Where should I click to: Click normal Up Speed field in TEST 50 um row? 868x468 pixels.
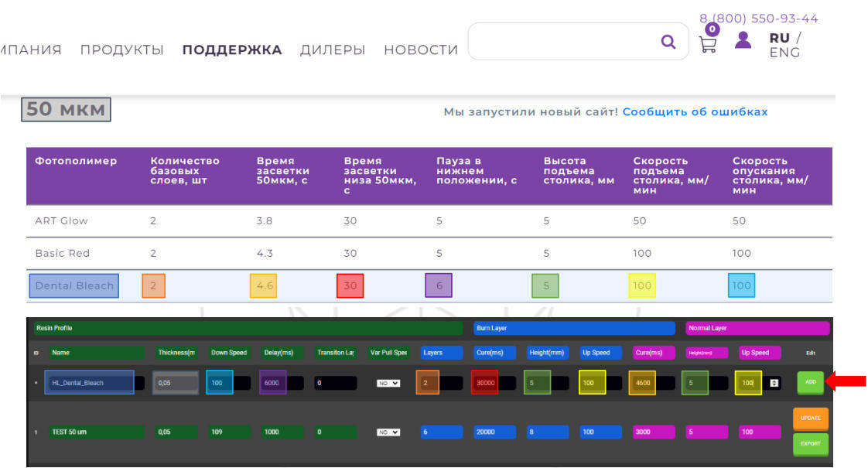click(x=760, y=432)
